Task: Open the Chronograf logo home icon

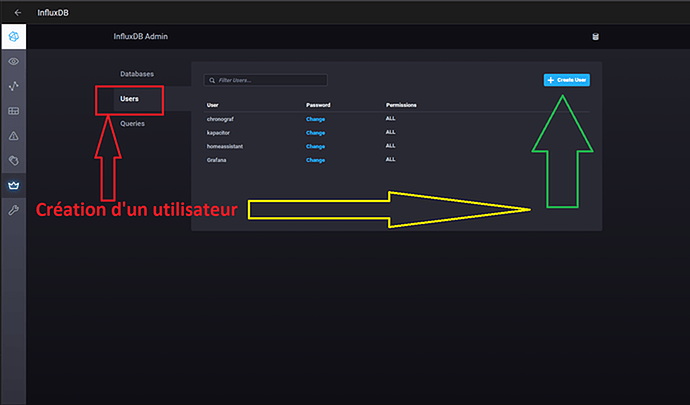Action: coord(14,37)
